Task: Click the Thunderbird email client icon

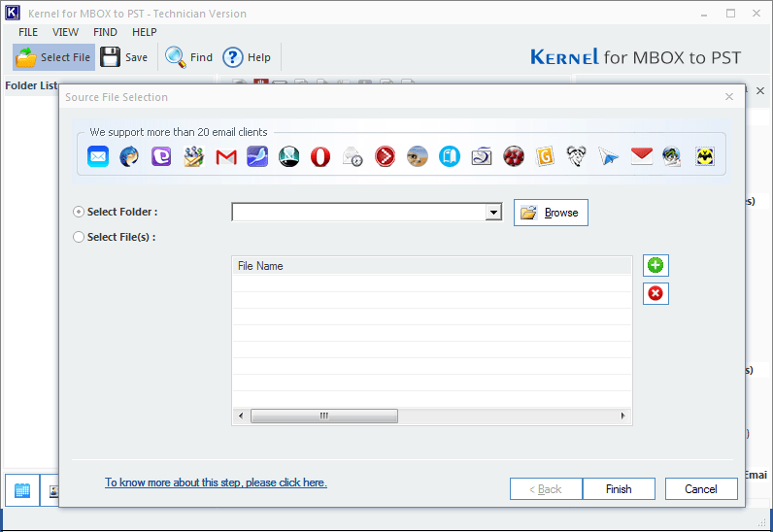Action: (129, 157)
